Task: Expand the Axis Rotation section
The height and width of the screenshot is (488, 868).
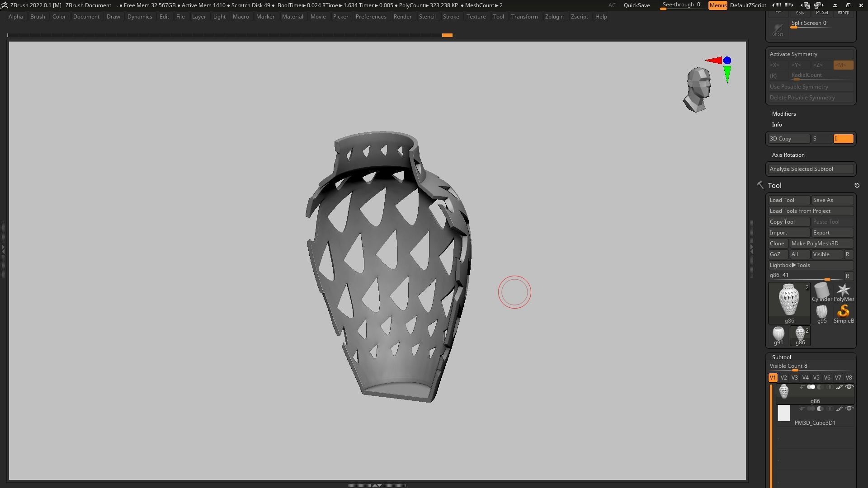Action: tap(788, 155)
